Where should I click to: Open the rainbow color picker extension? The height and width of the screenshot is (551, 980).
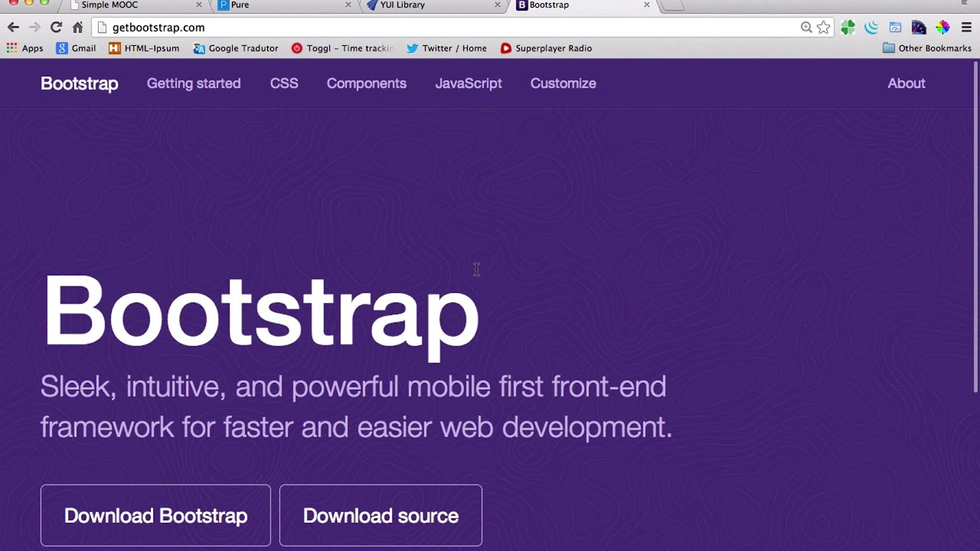click(x=942, y=28)
